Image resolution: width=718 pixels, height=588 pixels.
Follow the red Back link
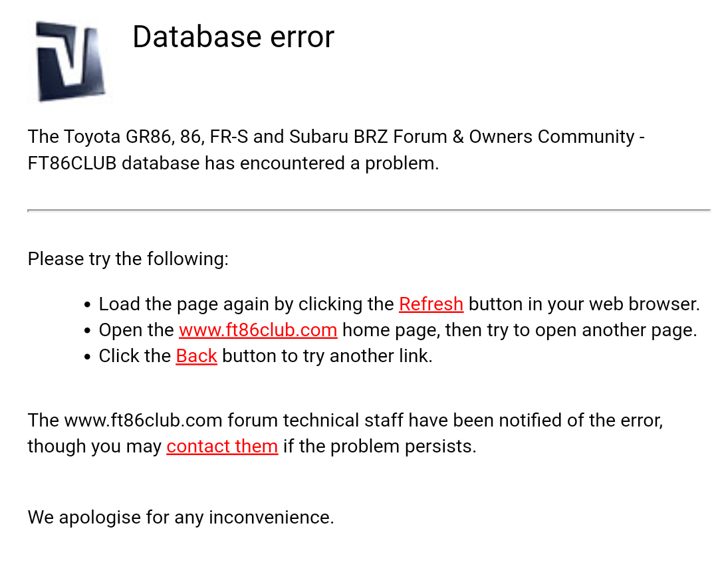(196, 356)
